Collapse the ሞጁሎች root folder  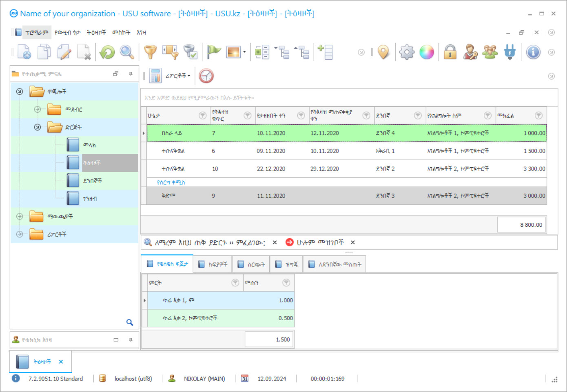20,91
